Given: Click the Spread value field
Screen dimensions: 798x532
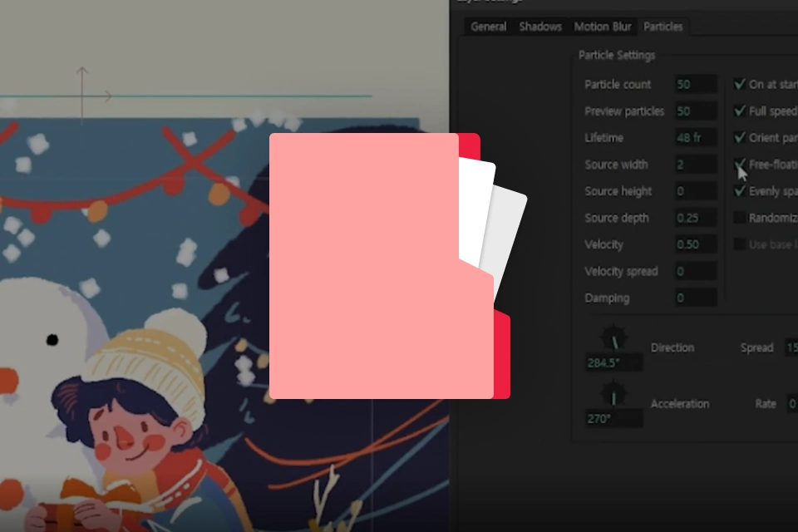Looking at the screenshot, I should pos(791,347).
